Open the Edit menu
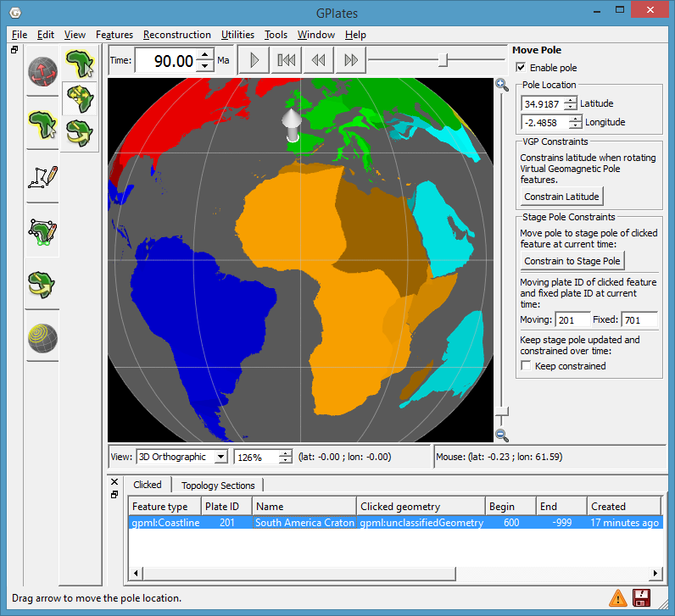Image resolution: width=675 pixels, height=616 pixels. [45, 35]
